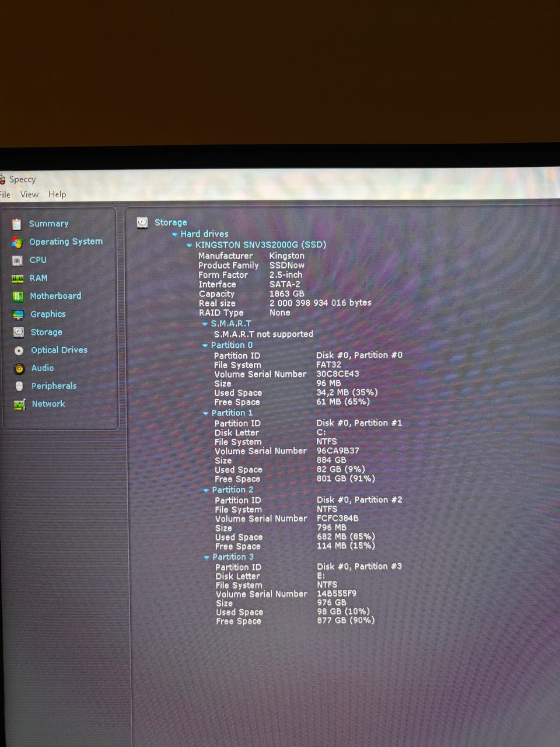Viewport: 560px width, 747px height.
Task: Click the Storage drive icon in sidebar
Action: coord(19,332)
